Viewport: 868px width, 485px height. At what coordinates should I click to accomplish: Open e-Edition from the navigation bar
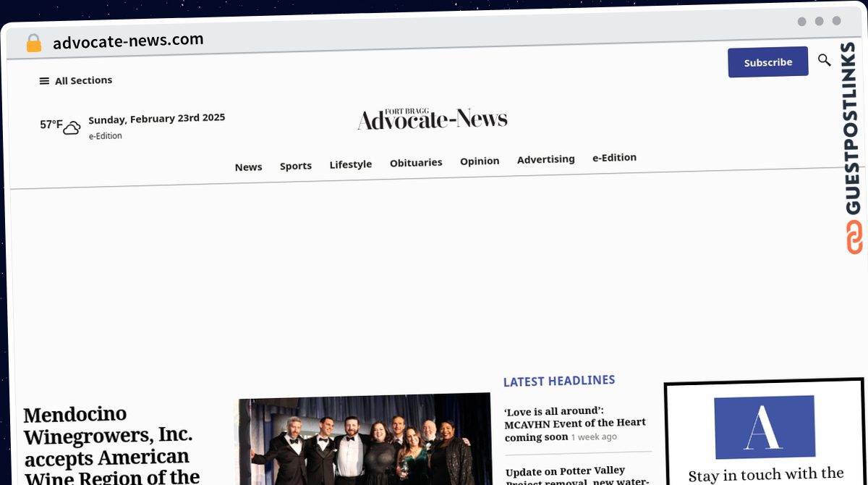(x=614, y=157)
